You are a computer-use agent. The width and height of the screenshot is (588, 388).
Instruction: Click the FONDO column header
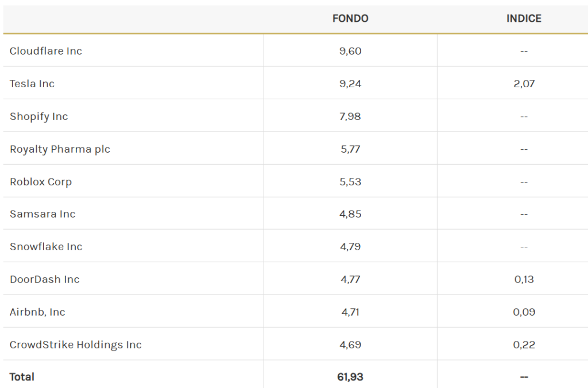click(350, 18)
